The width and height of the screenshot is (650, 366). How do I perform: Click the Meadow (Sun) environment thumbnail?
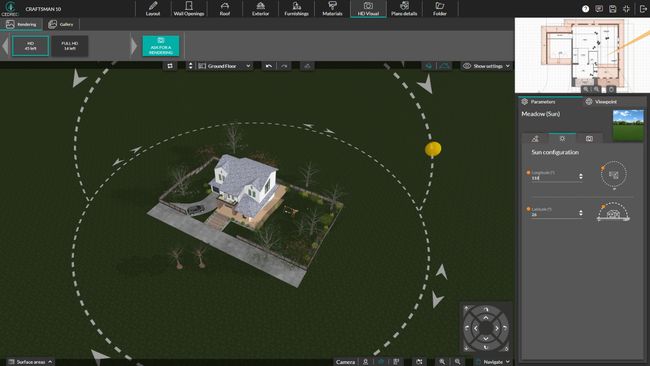click(628, 125)
